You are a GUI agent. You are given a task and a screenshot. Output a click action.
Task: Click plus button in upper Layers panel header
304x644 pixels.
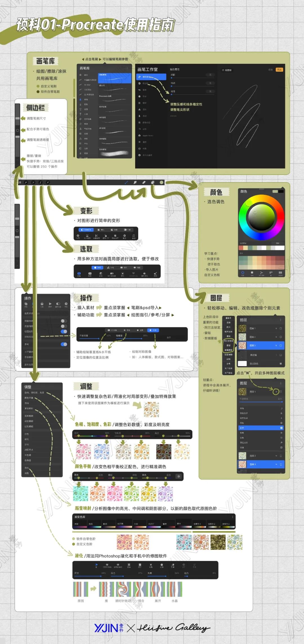[x=281, y=320]
